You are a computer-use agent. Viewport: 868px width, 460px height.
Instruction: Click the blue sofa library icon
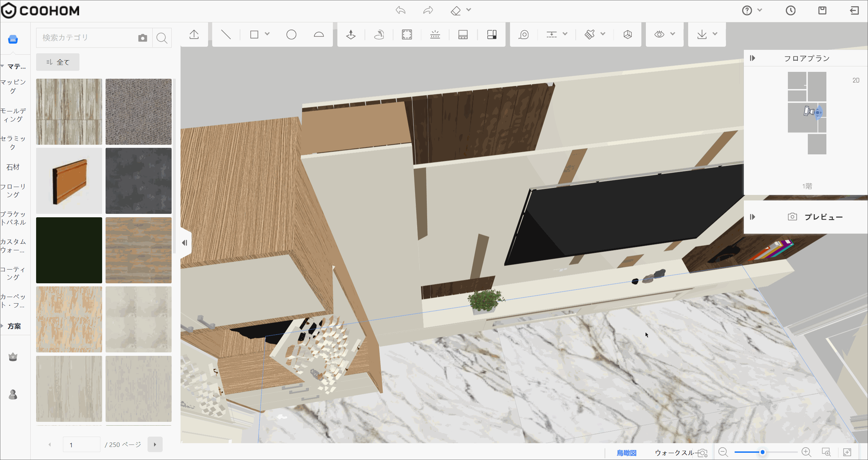[13, 40]
